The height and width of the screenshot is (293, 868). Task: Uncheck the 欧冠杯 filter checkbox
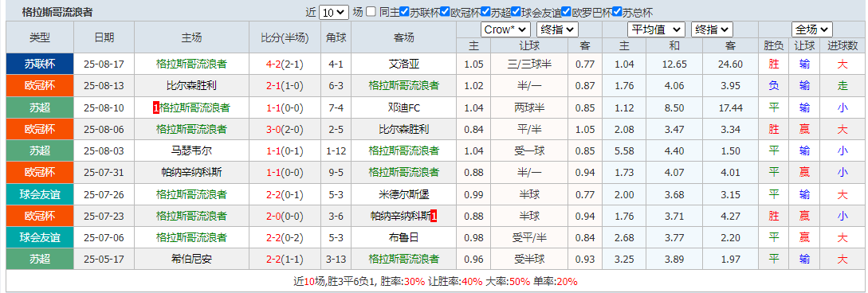pyautogui.click(x=446, y=12)
